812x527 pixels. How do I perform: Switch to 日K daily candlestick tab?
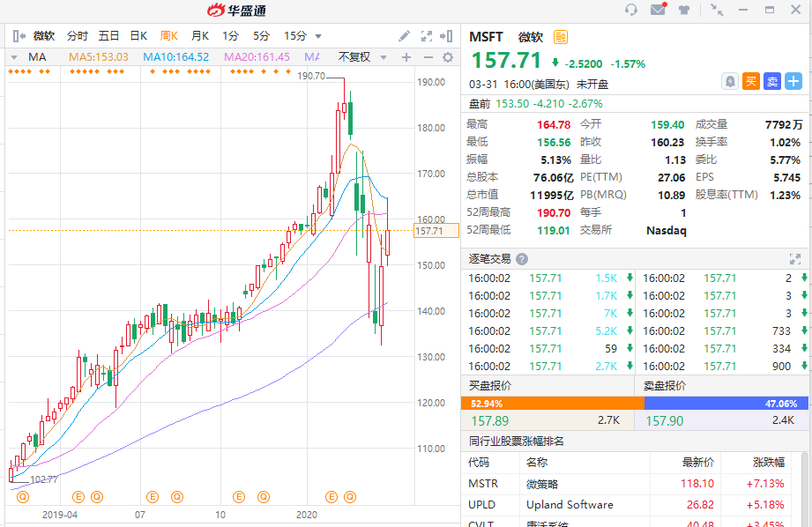click(x=138, y=36)
